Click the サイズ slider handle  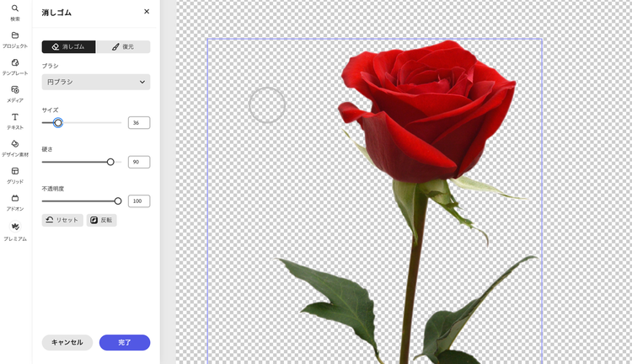[x=58, y=122]
